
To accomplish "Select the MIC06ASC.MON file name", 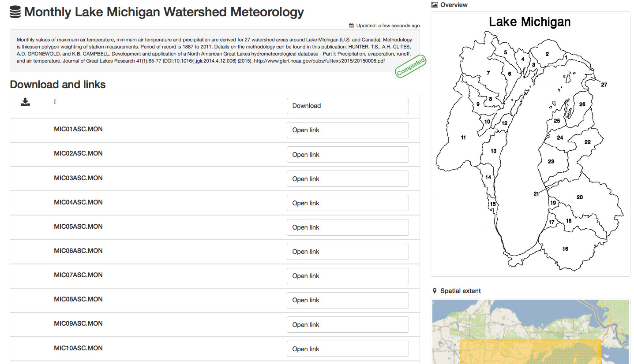I will point(78,251).
